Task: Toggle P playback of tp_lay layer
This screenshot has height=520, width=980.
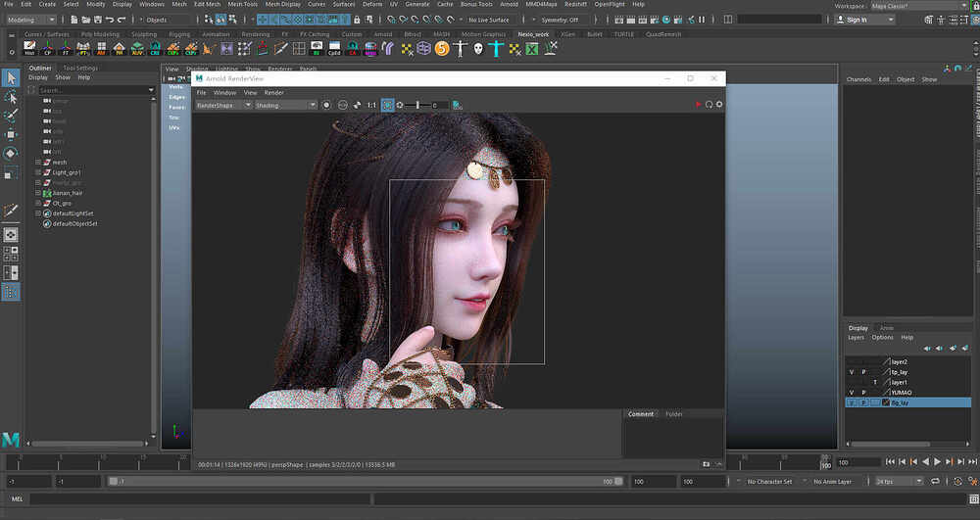Action: (x=863, y=372)
